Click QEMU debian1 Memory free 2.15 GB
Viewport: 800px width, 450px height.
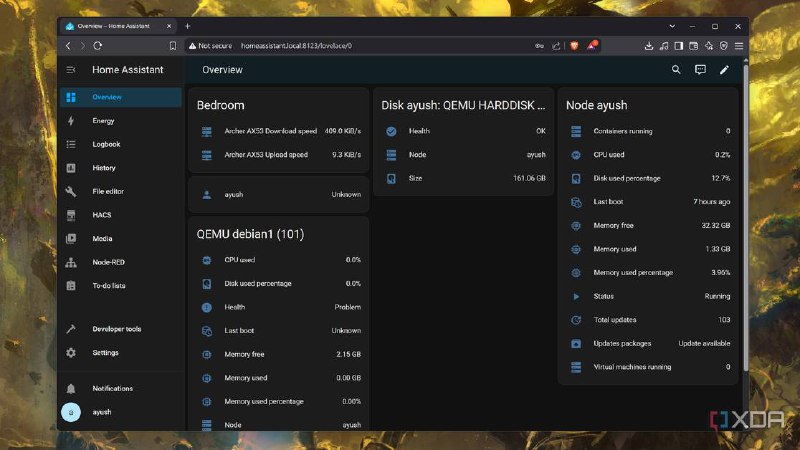(279, 354)
